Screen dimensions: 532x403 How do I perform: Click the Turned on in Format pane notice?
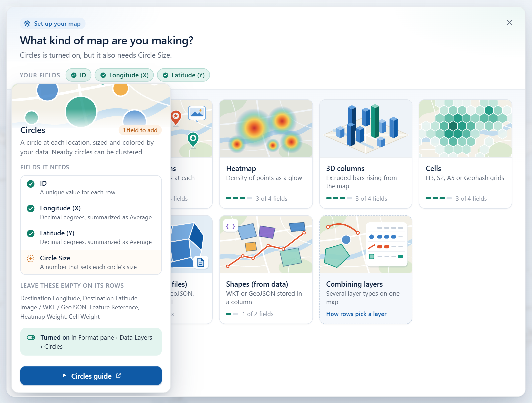[91, 342]
